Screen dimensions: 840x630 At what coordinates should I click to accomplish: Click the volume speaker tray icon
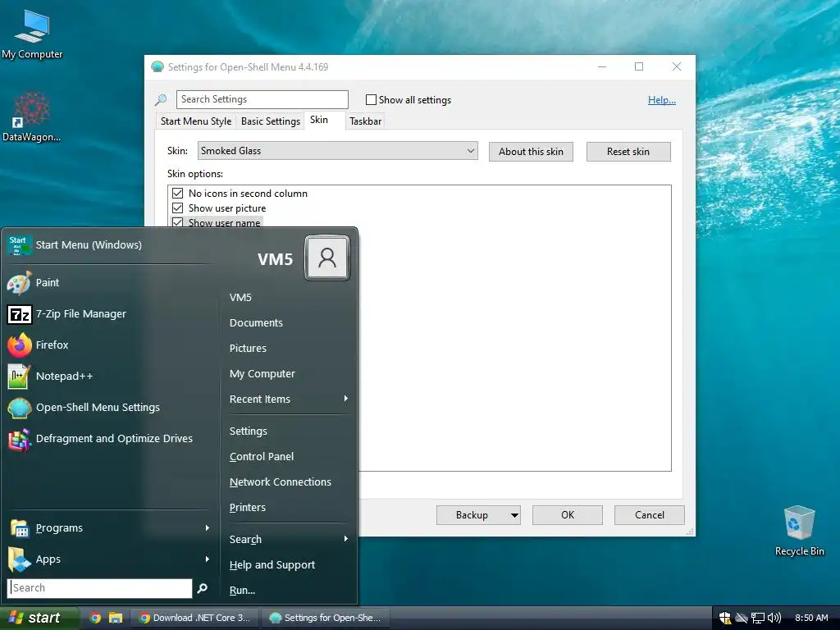click(x=774, y=618)
